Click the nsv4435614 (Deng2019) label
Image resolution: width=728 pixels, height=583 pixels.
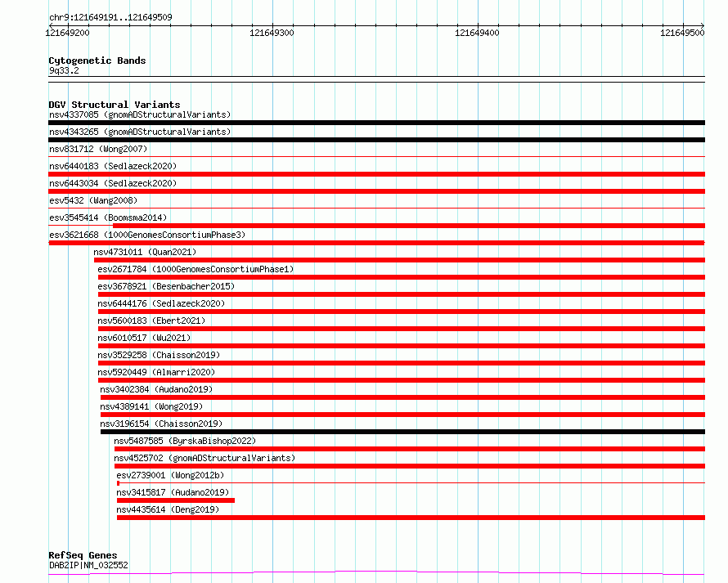tap(168, 509)
